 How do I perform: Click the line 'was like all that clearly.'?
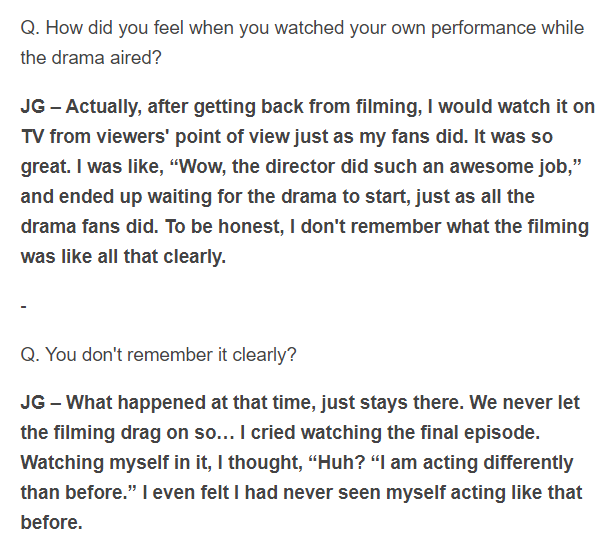point(123,257)
